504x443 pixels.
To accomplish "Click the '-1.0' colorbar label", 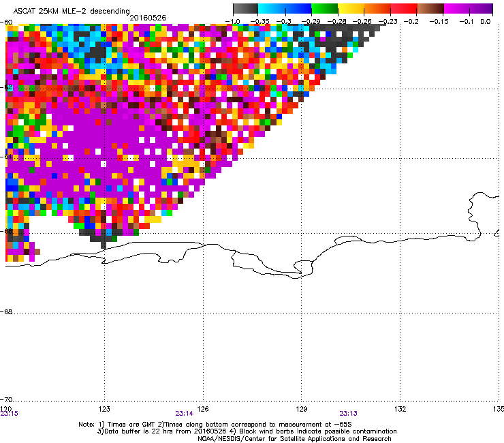I will [232, 22].
